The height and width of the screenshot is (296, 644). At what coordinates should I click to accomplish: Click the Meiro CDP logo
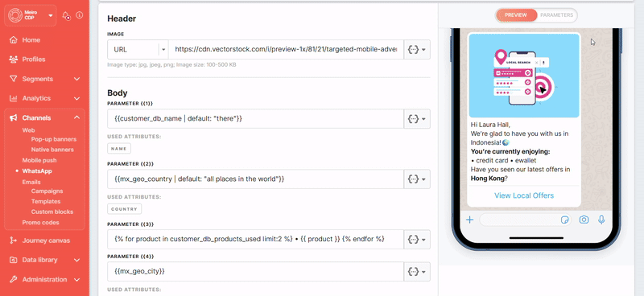pyautogui.click(x=15, y=15)
